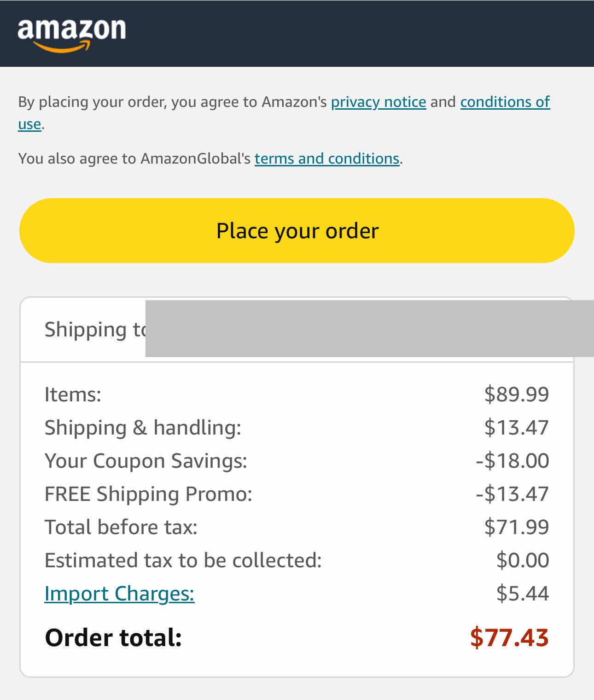Open the privacy notice link
The image size is (594, 700).
pos(378,102)
